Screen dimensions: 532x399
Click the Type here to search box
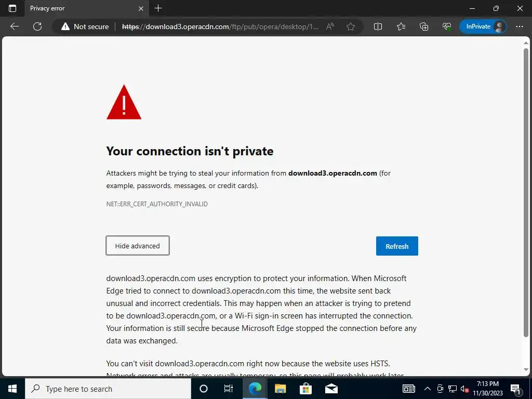108,389
